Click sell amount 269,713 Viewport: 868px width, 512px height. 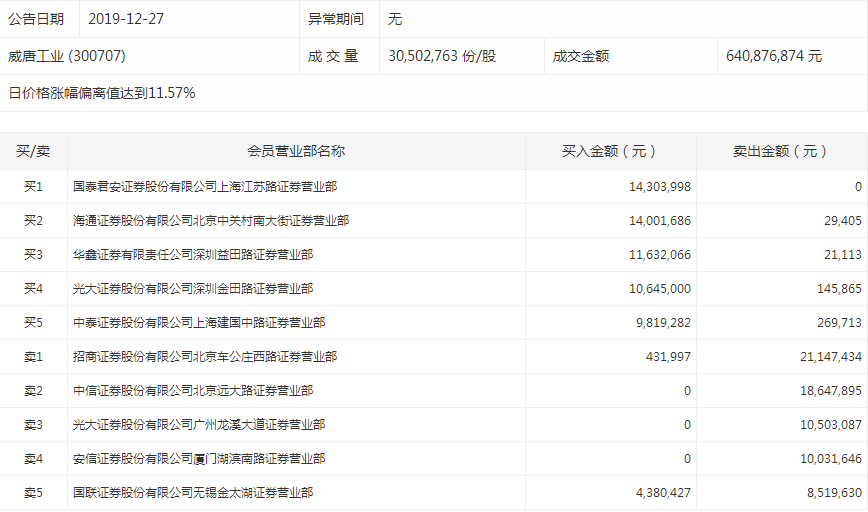tap(839, 323)
